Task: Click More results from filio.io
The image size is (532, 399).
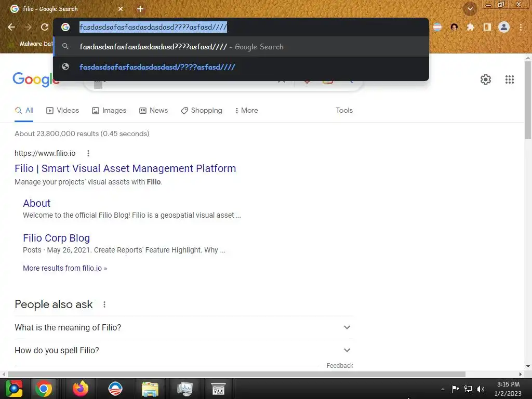Action: coord(65,268)
